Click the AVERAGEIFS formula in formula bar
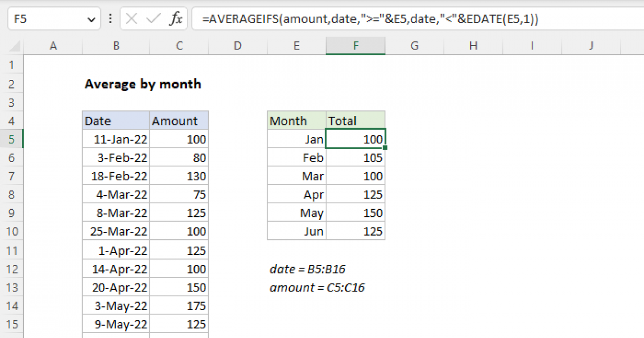Viewport: 644px width, 338px height. tap(370, 19)
